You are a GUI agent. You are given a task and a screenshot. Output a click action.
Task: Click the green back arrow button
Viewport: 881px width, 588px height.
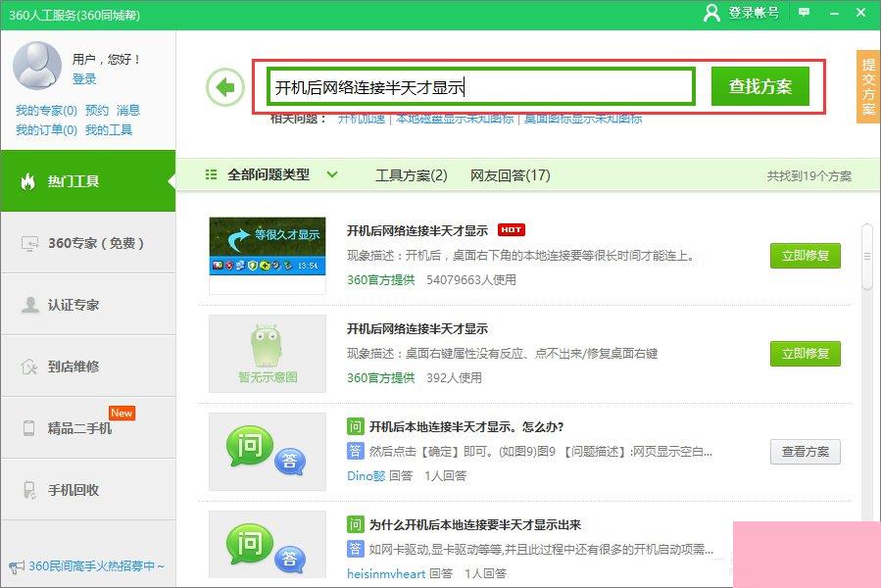coord(225,87)
